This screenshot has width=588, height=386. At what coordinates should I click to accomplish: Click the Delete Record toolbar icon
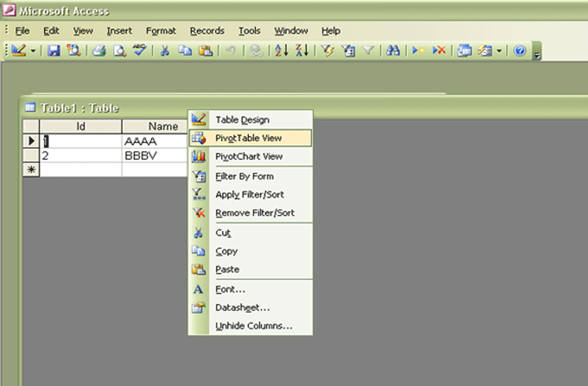(x=438, y=50)
